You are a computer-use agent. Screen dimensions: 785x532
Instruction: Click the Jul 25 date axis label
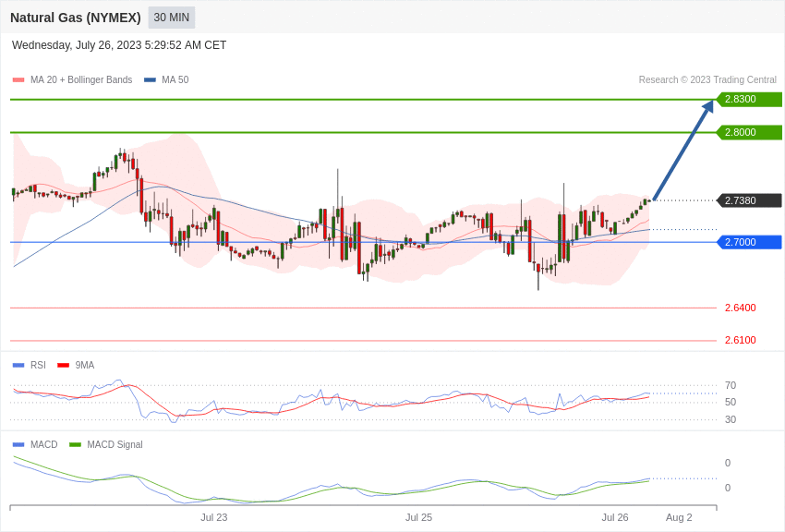click(418, 517)
